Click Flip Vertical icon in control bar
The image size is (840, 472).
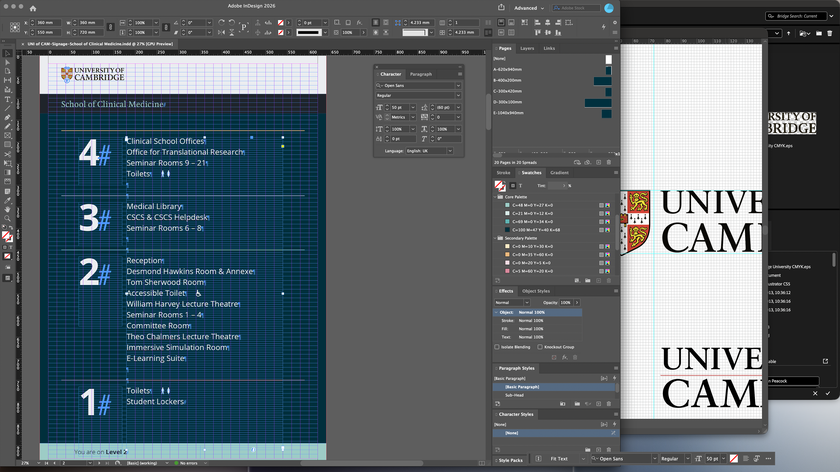231,32
